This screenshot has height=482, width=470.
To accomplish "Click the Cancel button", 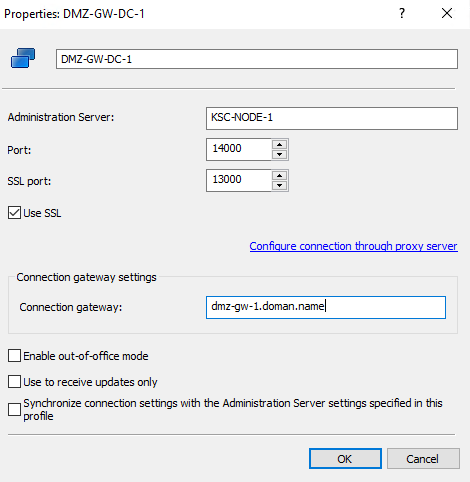I will click(423, 459).
